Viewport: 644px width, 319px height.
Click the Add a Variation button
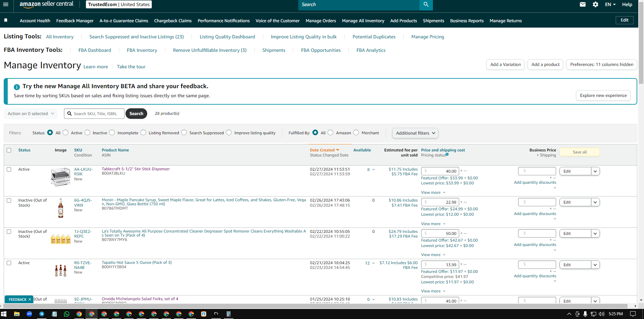tap(505, 65)
